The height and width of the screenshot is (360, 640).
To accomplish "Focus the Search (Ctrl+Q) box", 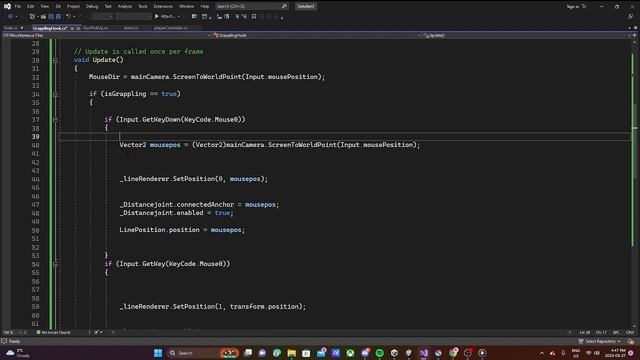I will tap(251, 7).
